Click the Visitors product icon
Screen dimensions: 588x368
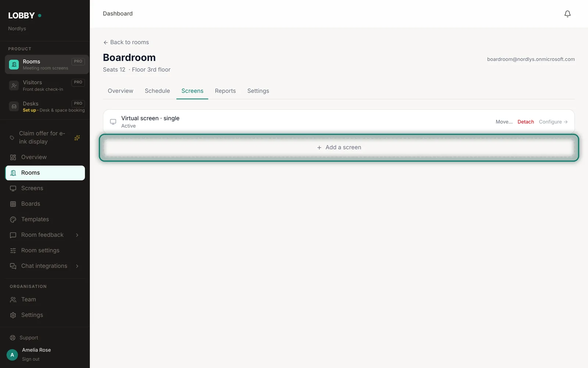[14, 85]
